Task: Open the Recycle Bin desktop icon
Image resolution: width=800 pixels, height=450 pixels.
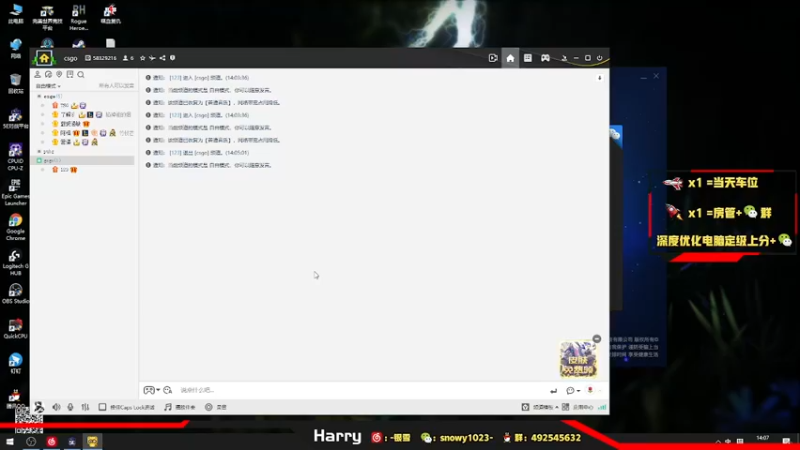Action: pos(15,84)
